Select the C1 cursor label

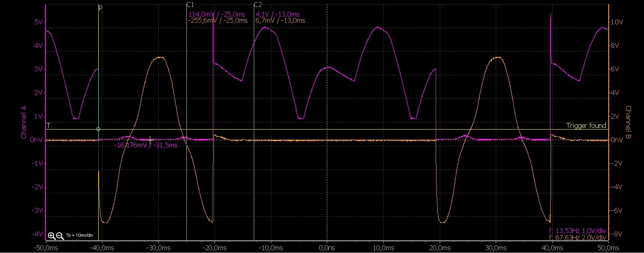pos(190,5)
